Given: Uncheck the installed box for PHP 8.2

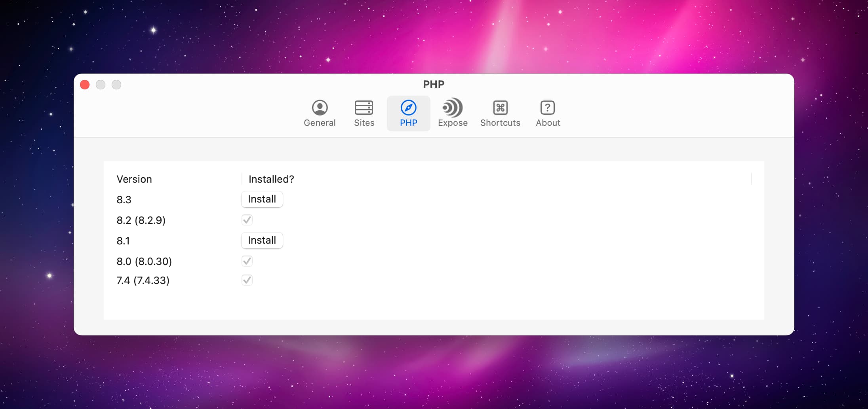Looking at the screenshot, I should [247, 220].
